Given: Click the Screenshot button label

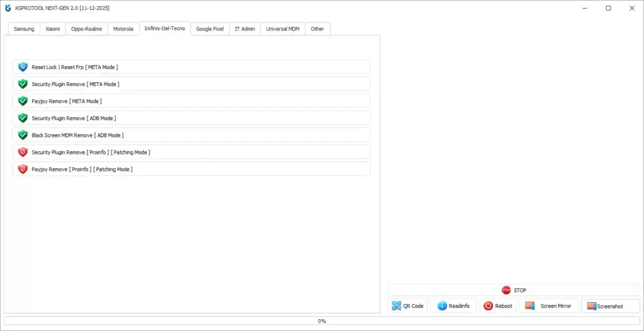Looking at the screenshot, I should (x=610, y=307).
